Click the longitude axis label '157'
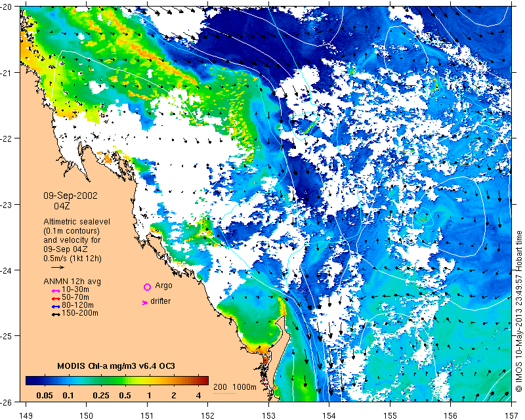Viewport: 525px width, 420px height. coord(512,415)
